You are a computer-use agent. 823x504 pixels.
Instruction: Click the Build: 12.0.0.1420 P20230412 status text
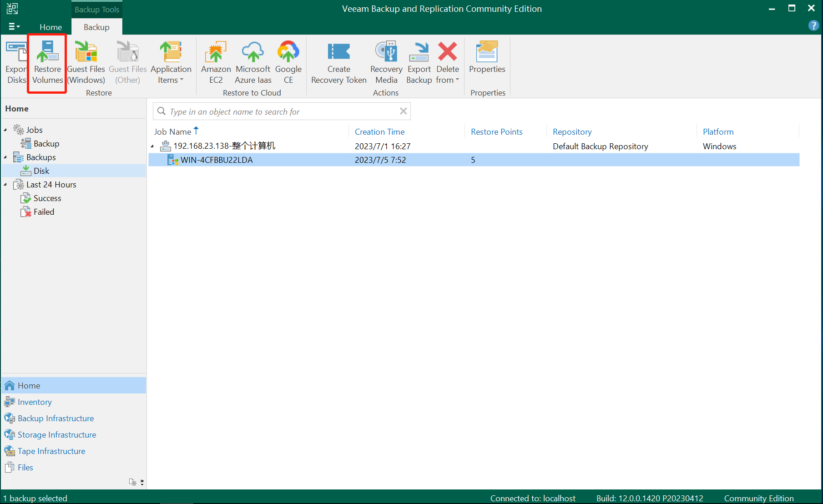point(650,498)
